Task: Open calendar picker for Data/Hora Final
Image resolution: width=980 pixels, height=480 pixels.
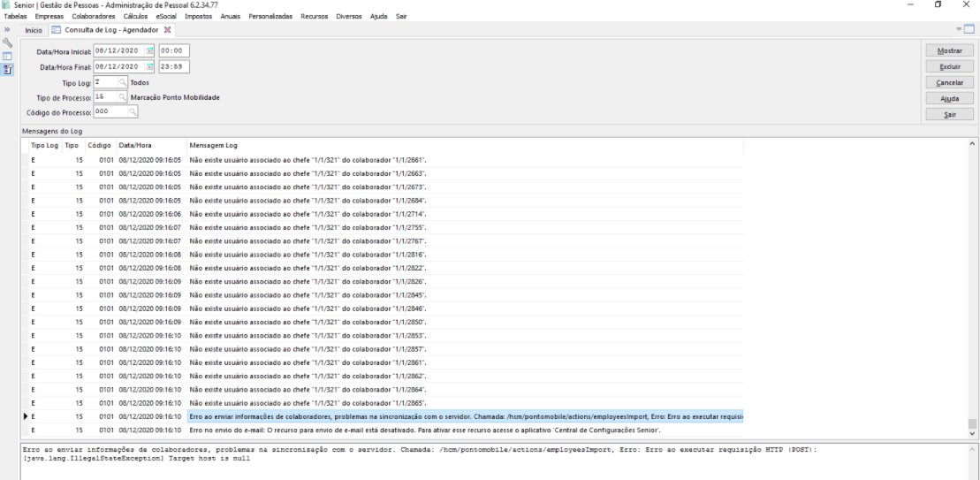Action: point(150,66)
